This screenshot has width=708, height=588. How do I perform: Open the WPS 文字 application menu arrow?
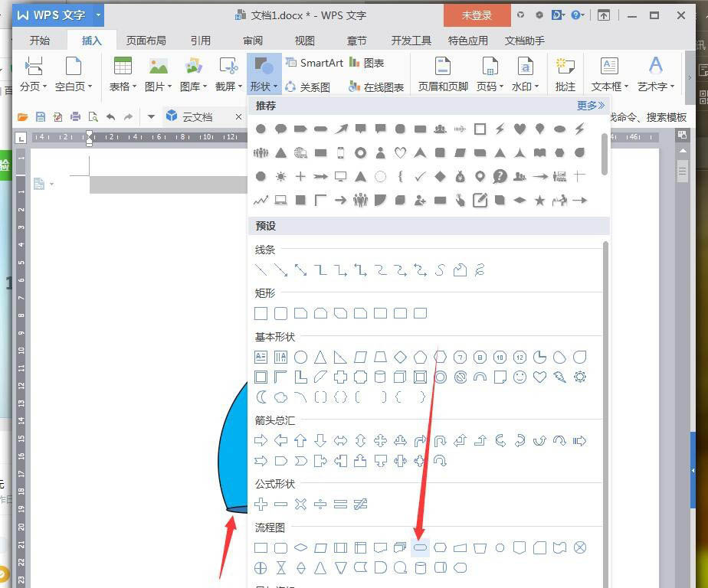[98, 15]
